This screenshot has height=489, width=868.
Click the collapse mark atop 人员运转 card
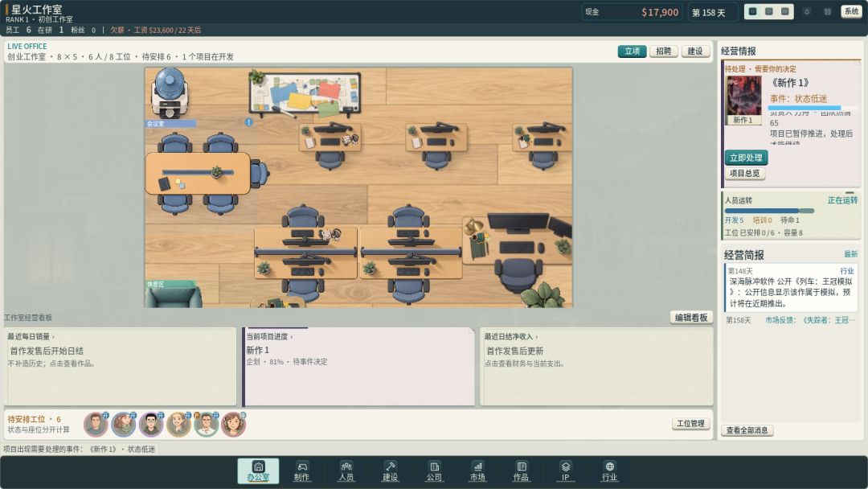pos(850,193)
